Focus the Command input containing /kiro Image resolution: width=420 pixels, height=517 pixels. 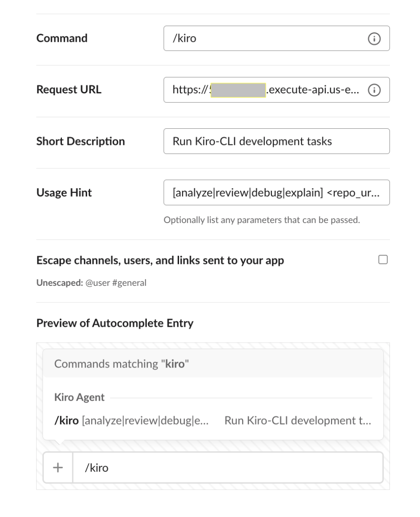(276, 38)
